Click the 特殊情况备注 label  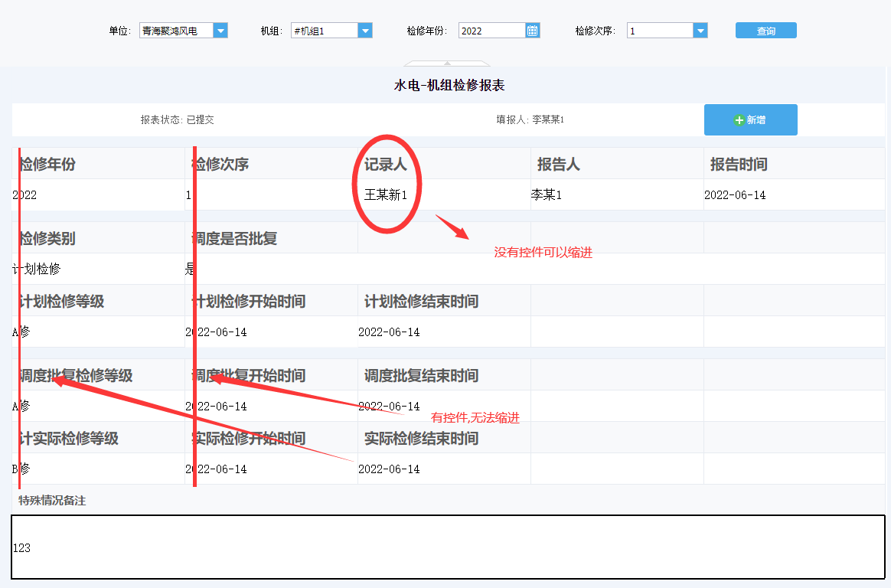click(x=52, y=501)
